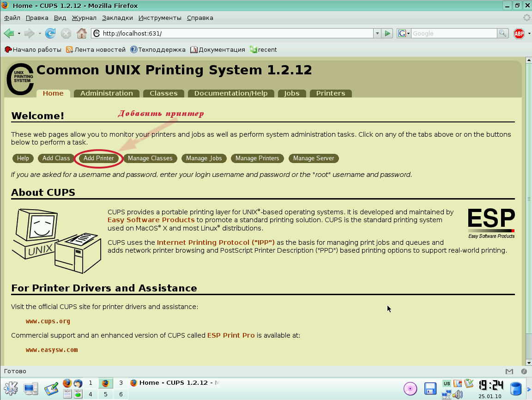Visit the www.cups.org link
This screenshot has width=532, height=400.
click(48, 321)
